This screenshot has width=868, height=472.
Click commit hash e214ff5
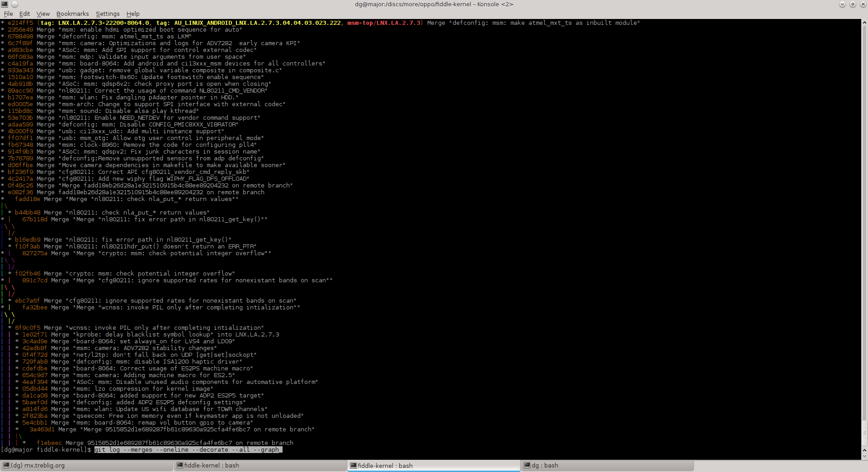20,23
